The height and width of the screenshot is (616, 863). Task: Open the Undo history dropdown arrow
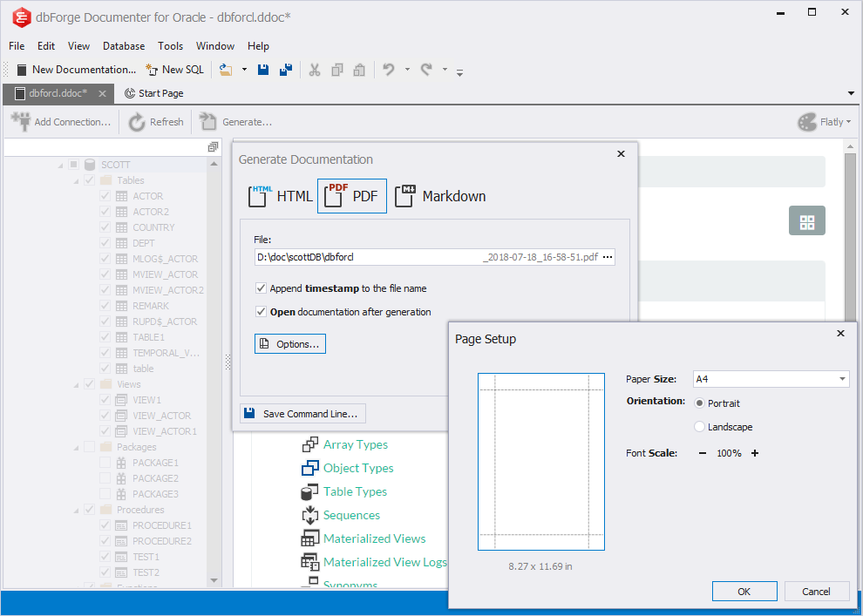pyautogui.click(x=407, y=70)
